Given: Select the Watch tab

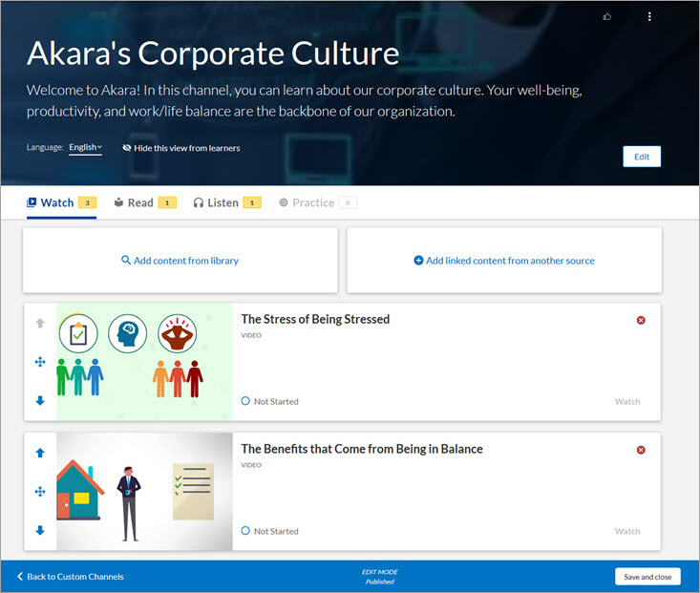Looking at the screenshot, I should [57, 202].
